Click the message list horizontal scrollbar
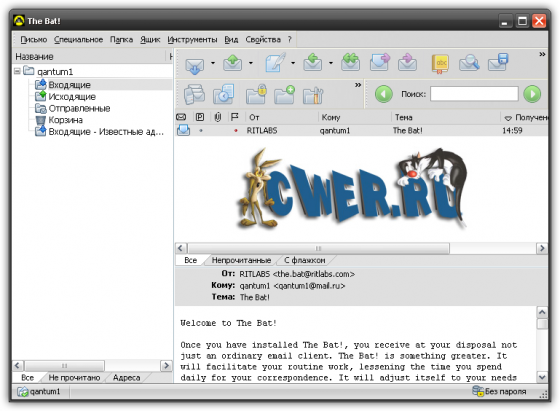This screenshot has height=411, width=560. pos(361,248)
